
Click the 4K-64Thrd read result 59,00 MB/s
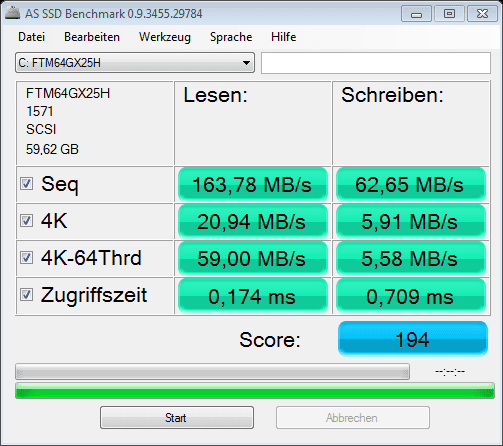click(x=252, y=258)
